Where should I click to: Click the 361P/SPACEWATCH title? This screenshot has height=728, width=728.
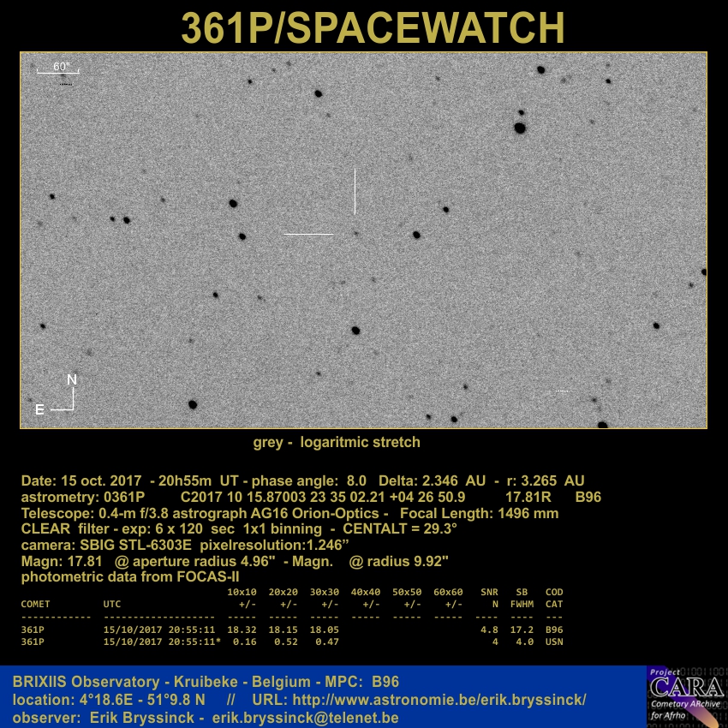pos(373,28)
